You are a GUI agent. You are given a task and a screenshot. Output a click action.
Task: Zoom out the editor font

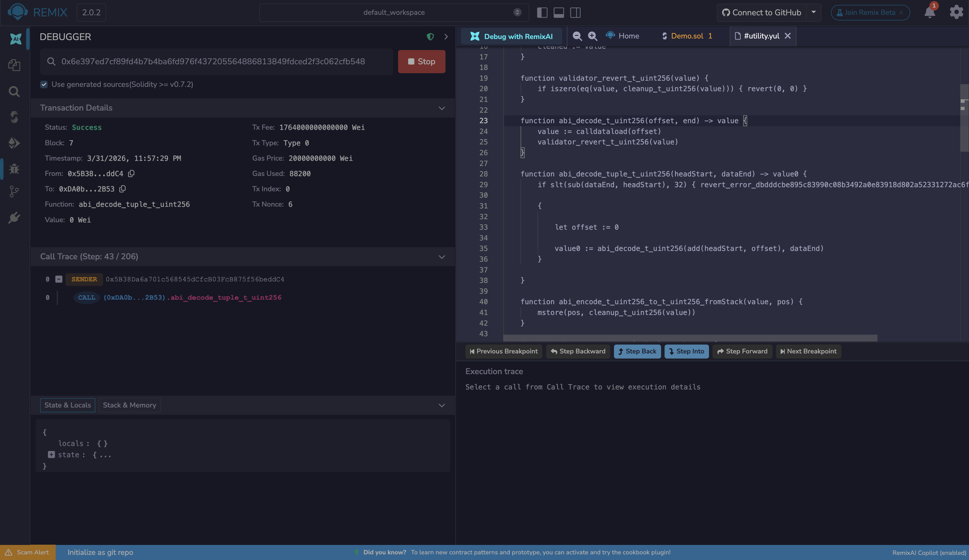coord(577,36)
